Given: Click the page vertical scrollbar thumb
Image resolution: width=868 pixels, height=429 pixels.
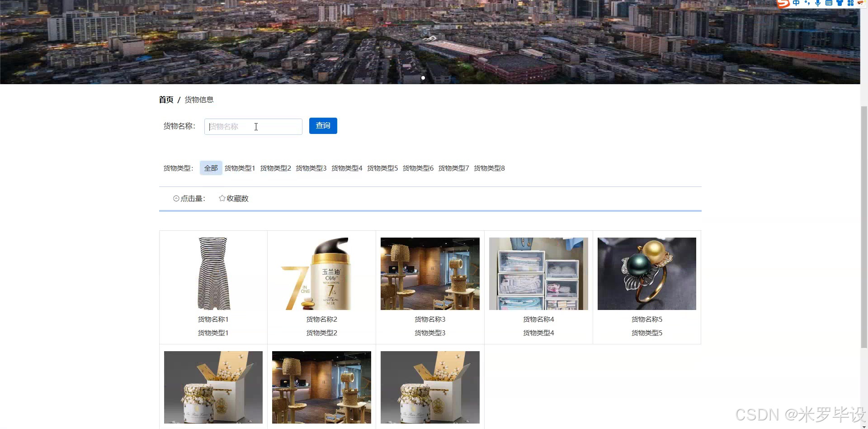Looking at the screenshot, I should coord(864,227).
